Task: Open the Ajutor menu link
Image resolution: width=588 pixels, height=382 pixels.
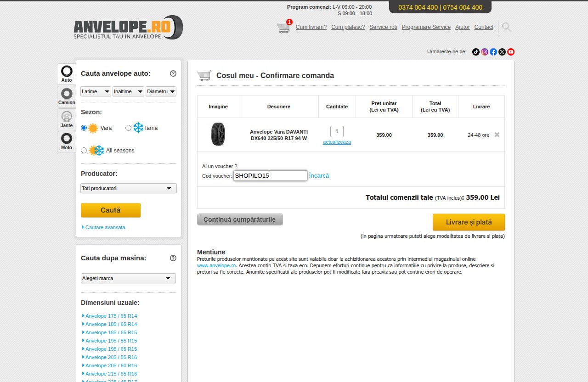Action: click(462, 27)
